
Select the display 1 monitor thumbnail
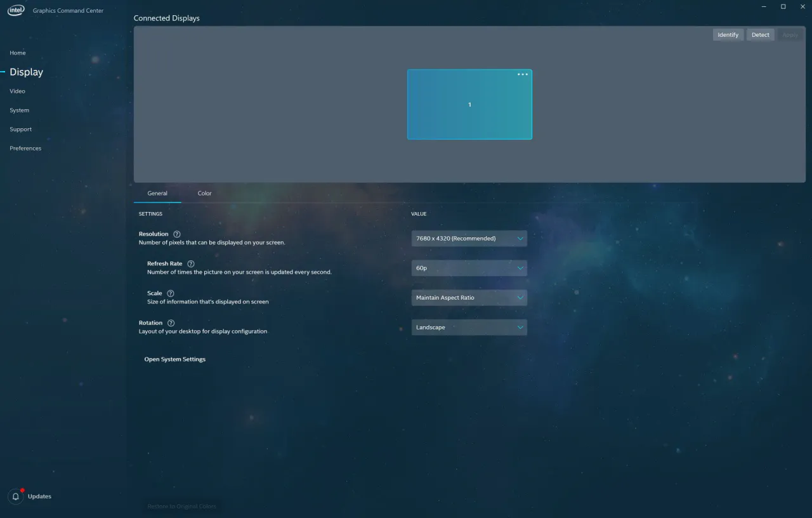[469, 108]
